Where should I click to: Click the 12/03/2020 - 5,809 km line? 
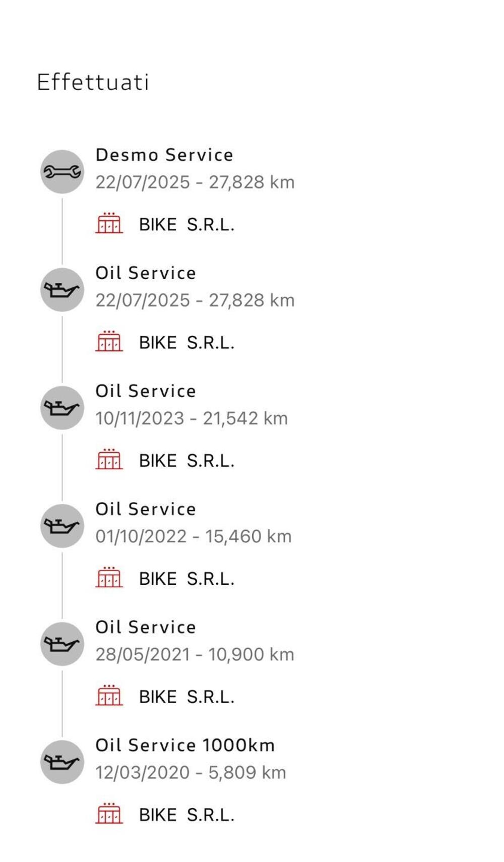191,772
